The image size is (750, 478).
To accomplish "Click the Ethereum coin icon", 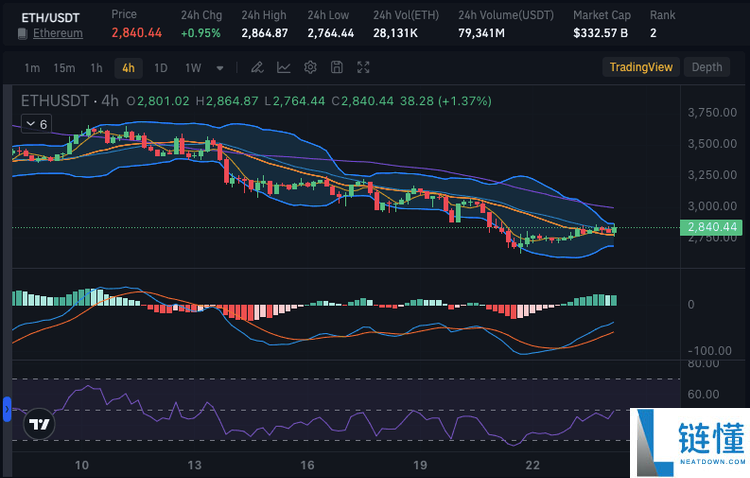I will [23, 34].
